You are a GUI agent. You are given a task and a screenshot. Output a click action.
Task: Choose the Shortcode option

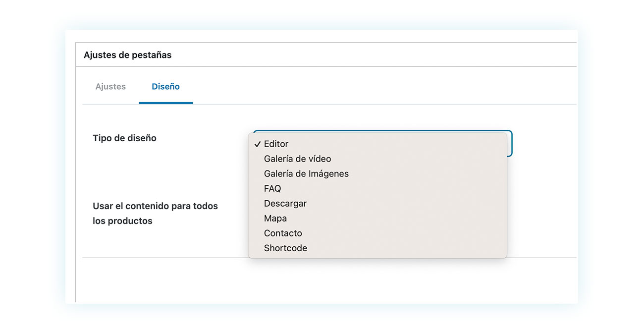(377, 248)
